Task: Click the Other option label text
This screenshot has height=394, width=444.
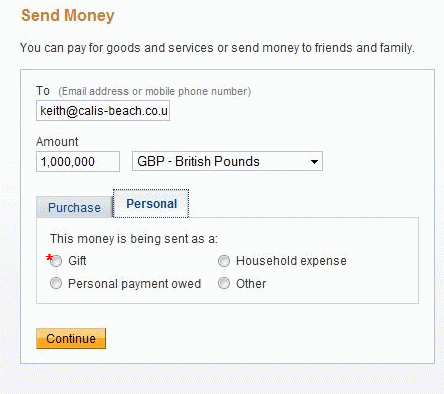Action: click(251, 284)
